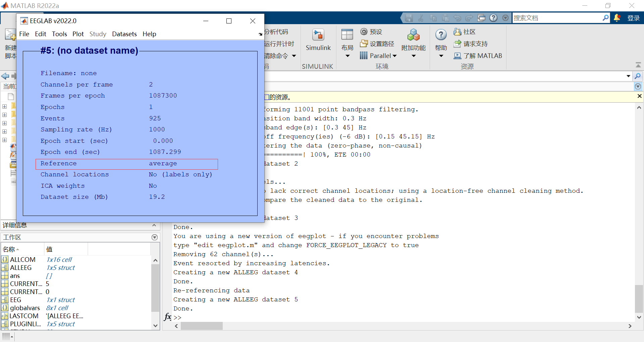Click the Help (帮助) question mark icon

coord(441,35)
